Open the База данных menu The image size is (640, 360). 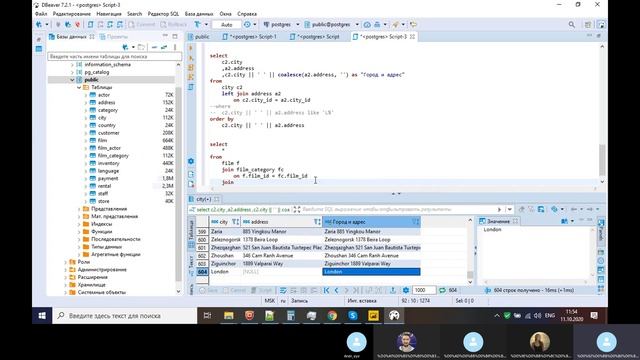tap(199, 14)
